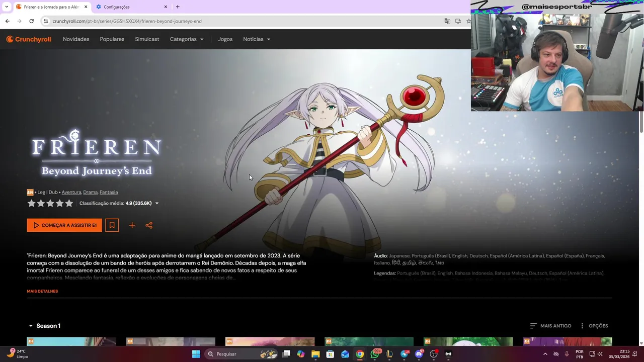Close the Configurações tab
Screen dimensions: 644x362
[166, 7]
